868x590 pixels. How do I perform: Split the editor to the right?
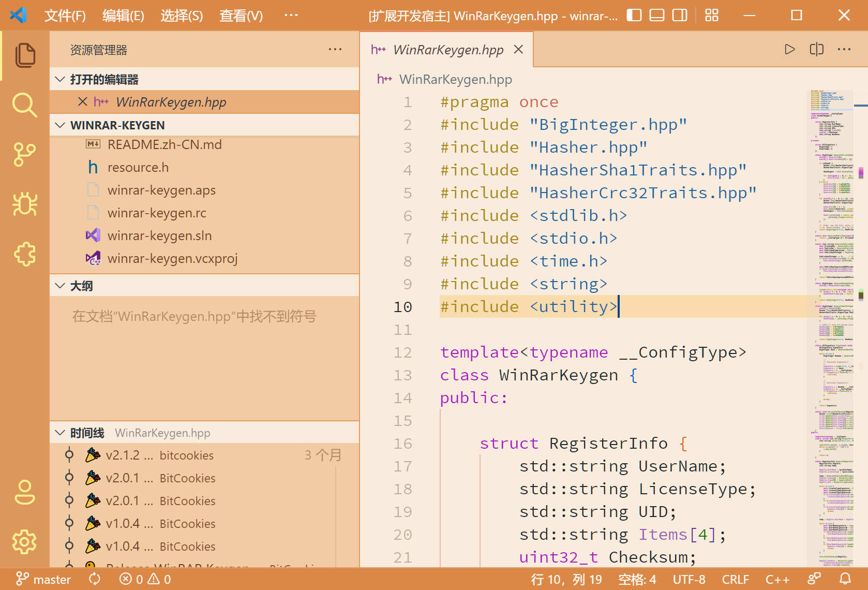(x=817, y=49)
